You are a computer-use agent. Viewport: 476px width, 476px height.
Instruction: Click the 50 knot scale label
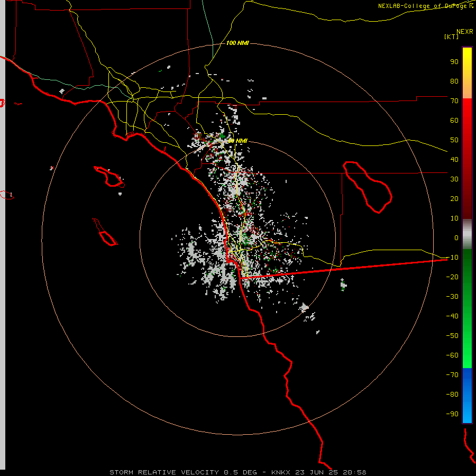pyautogui.click(x=454, y=140)
